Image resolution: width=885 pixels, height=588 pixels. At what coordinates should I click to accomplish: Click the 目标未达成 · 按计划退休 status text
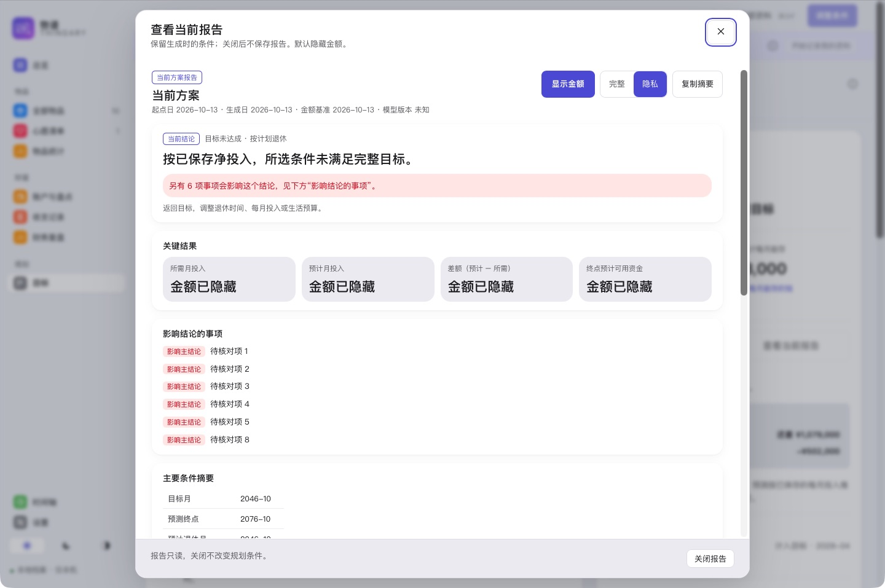click(246, 139)
